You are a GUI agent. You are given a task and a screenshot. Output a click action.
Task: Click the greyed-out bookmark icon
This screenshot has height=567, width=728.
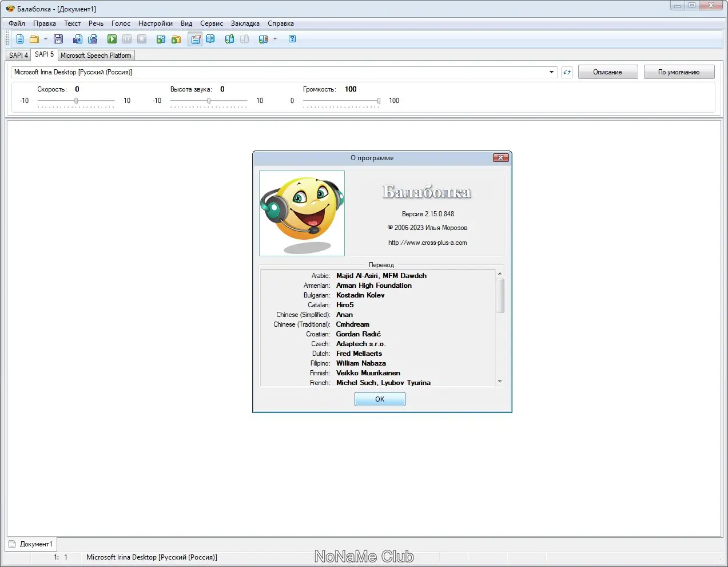pyautogui.click(x=244, y=39)
